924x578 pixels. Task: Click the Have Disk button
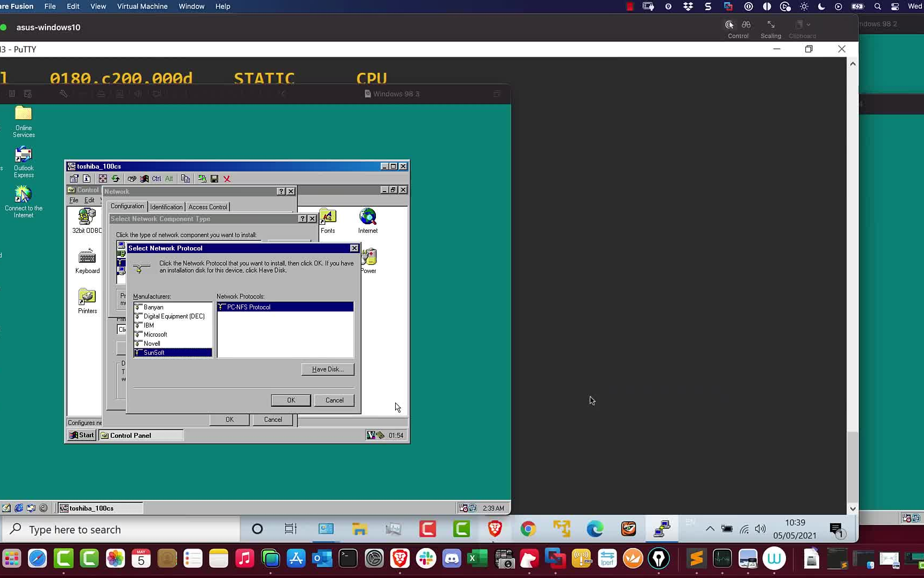pos(328,369)
